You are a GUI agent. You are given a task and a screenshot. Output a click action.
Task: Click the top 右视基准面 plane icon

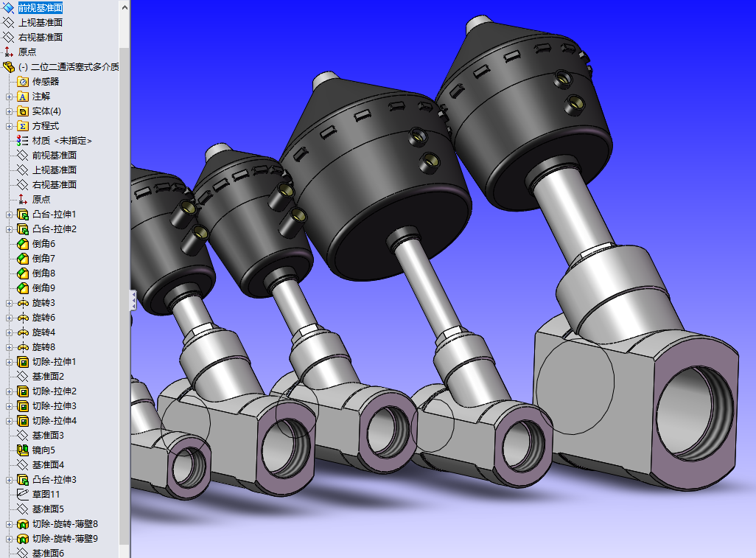point(9,37)
